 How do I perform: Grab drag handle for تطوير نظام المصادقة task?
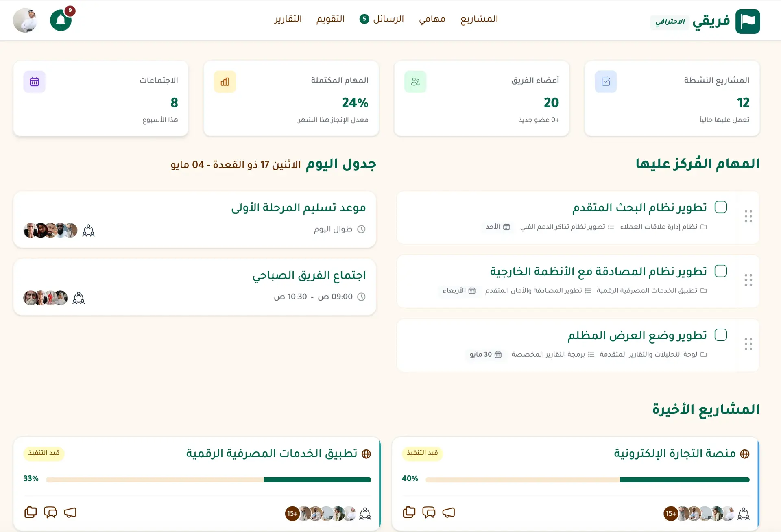click(748, 280)
